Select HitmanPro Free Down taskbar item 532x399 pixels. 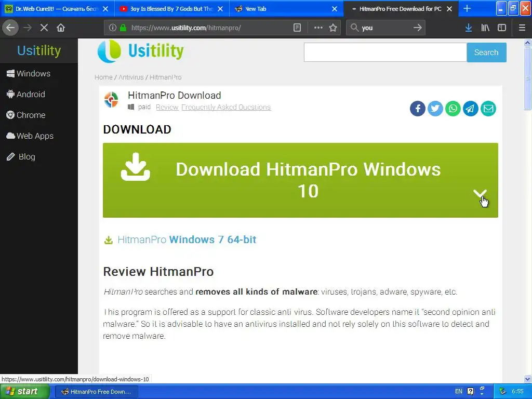click(x=96, y=392)
